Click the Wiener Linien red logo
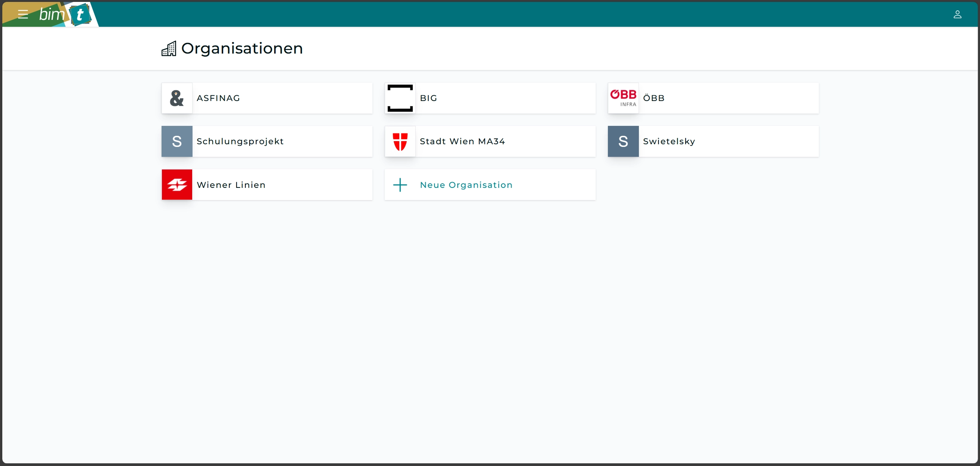This screenshot has height=466, width=980. [x=177, y=185]
